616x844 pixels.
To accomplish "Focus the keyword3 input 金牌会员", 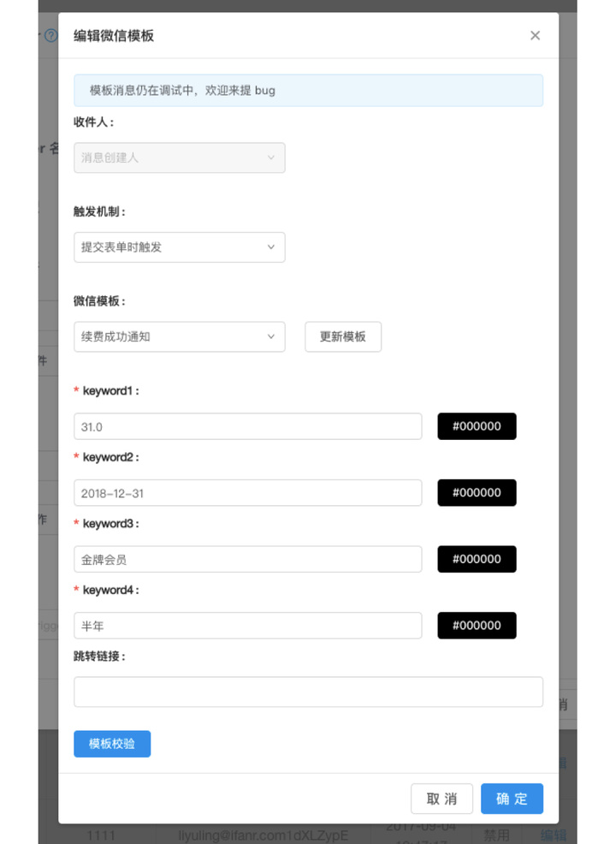I will point(247,559).
